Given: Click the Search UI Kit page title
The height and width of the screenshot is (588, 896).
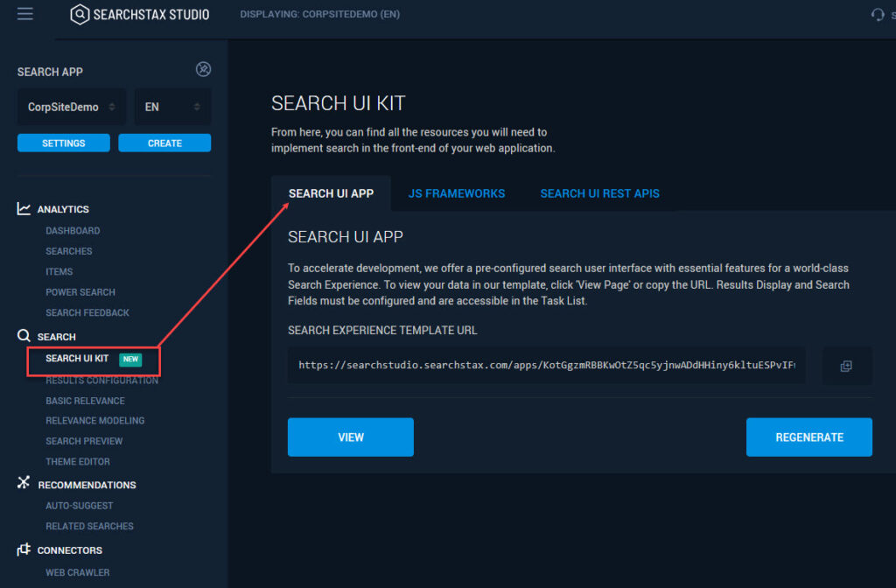Looking at the screenshot, I should pyautogui.click(x=339, y=103).
